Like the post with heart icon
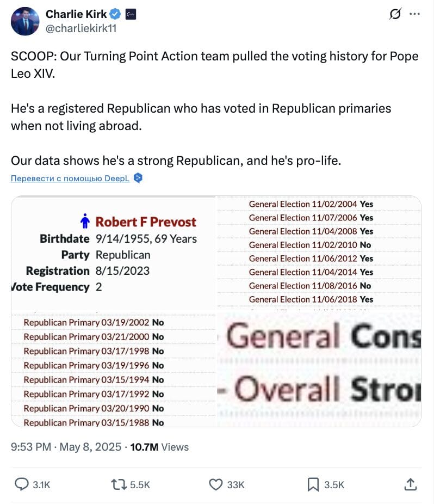Image resolution: width=434 pixels, height=504 pixels. point(216,484)
